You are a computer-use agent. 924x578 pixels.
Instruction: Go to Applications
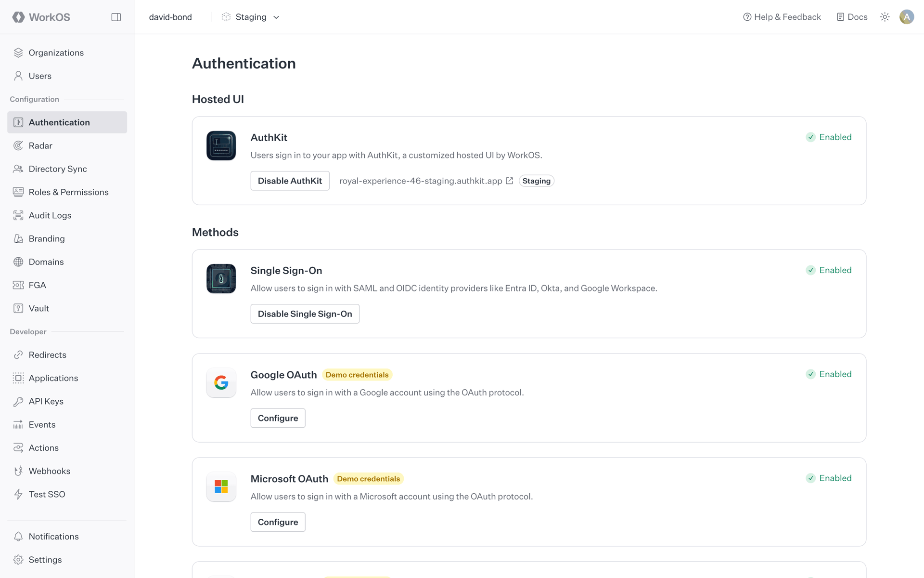coord(67,378)
